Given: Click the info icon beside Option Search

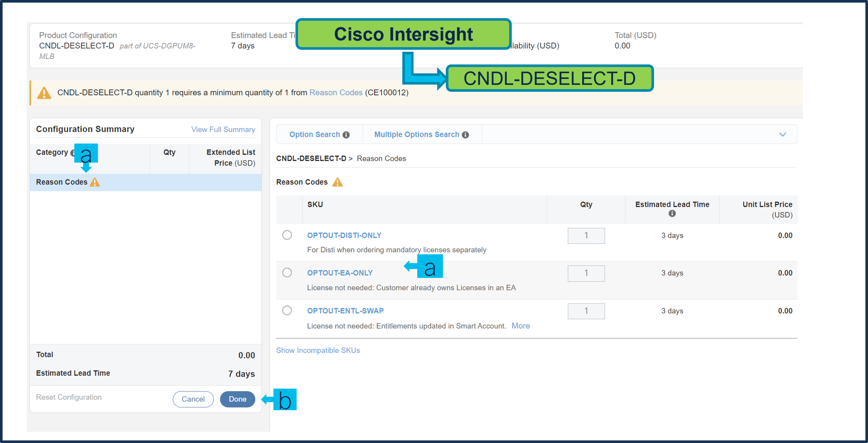Looking at the screenshot, I should (x=346, y=135).
